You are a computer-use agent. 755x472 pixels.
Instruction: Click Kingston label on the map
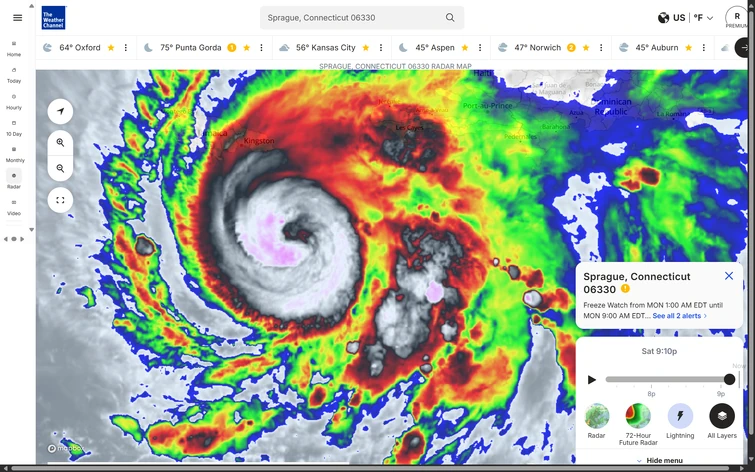click(259, 141)
